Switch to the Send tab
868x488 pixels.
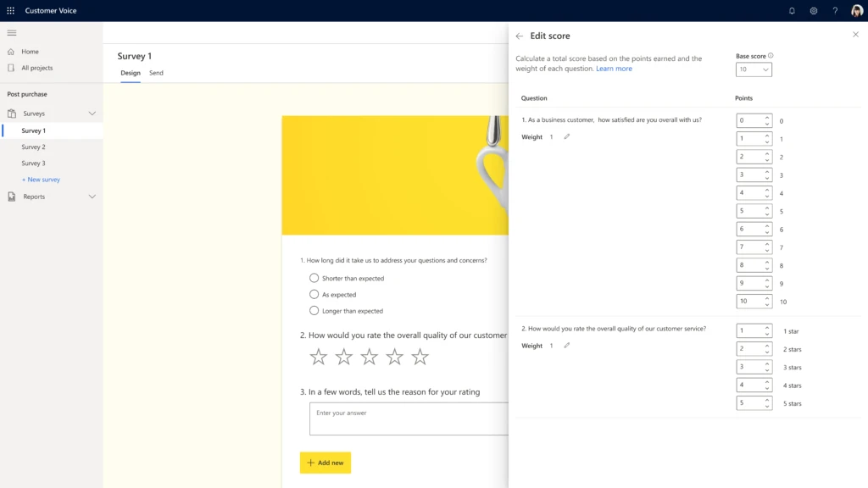pos(156,73)
